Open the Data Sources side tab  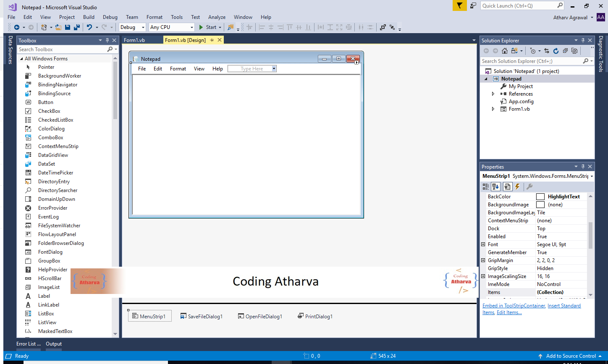(x=10, y=49)
